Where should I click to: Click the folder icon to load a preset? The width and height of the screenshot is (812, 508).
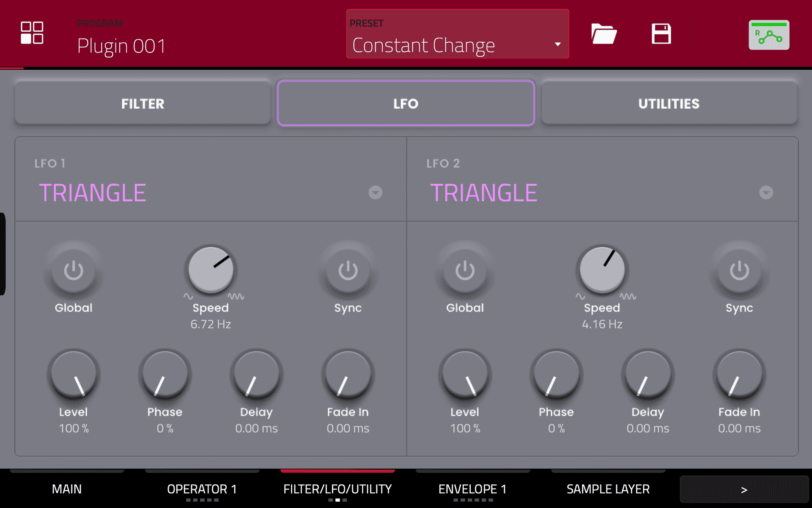click(604, 34)
